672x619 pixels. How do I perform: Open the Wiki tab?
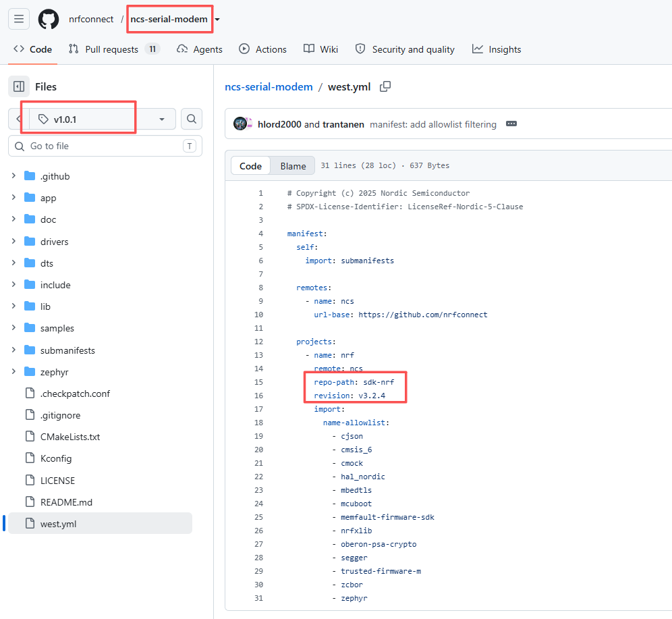point(320,49)
